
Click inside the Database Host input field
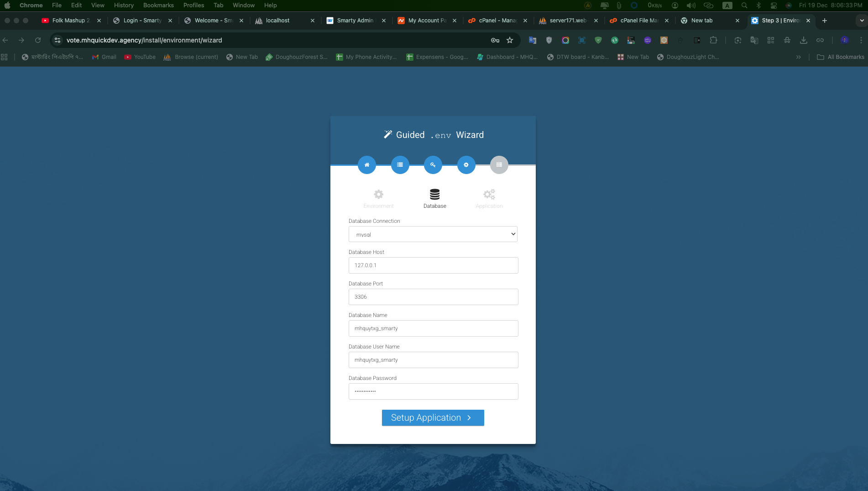tap(433, 265)
